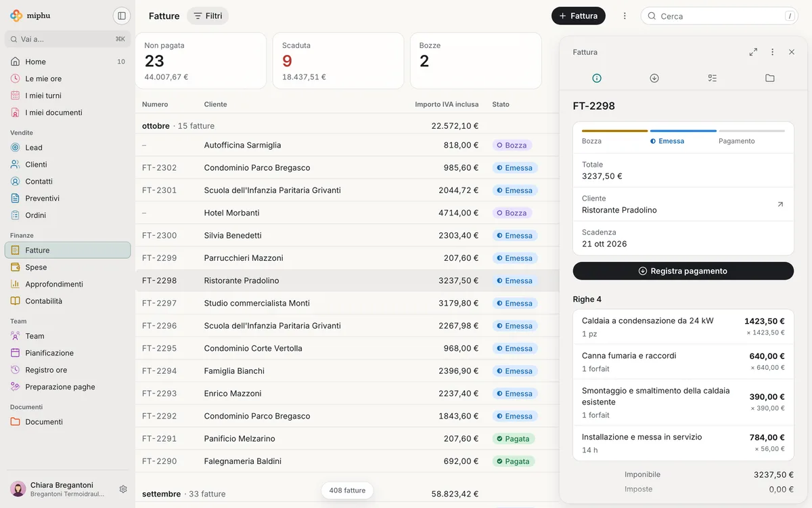Viewport: 812px width, 508px height.
Task: Open invoice FT-2302 row
Action: point(347,167)
